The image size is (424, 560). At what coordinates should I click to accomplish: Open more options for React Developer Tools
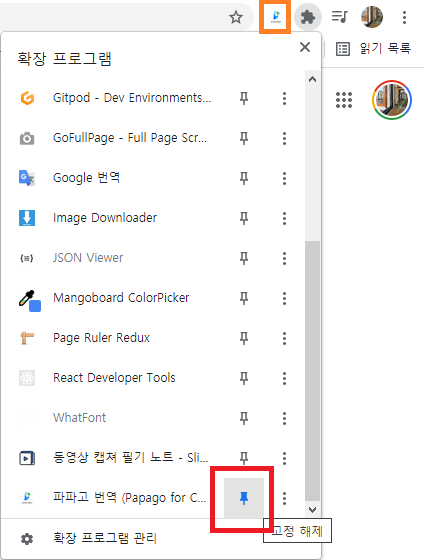[x=284, y=378]
